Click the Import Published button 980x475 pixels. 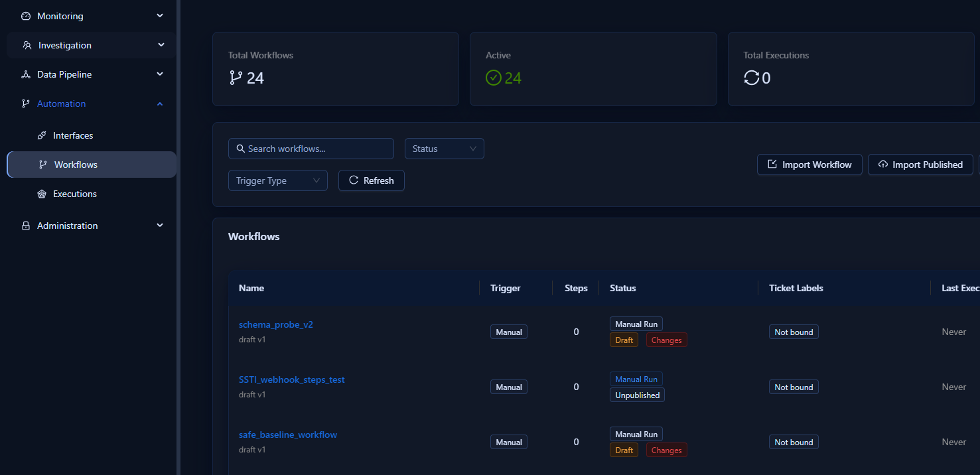[x=920, y=165]
